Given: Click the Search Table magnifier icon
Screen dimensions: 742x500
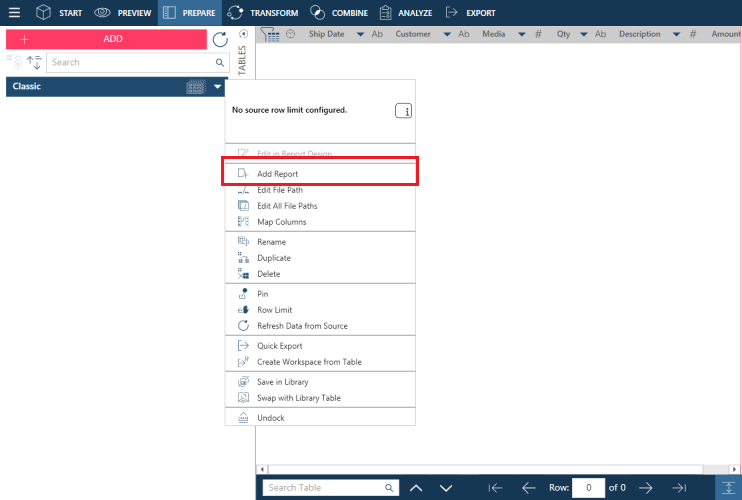Looking at the screenshot, I should 389,488.
